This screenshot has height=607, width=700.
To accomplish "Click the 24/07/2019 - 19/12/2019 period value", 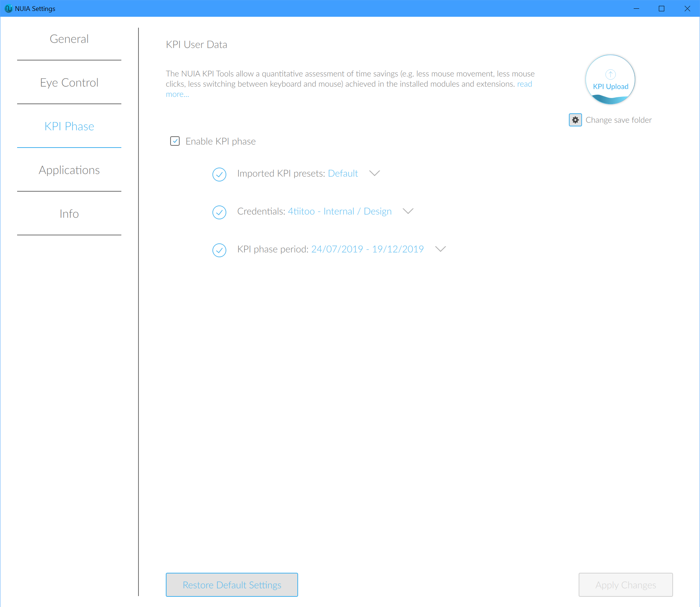I will (x=367, y=249).
